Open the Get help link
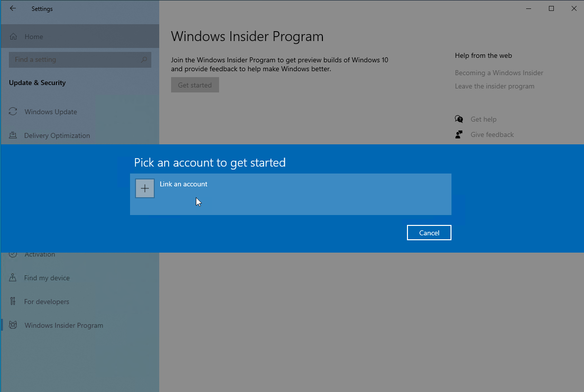584x392 pixels. point(483,119)
